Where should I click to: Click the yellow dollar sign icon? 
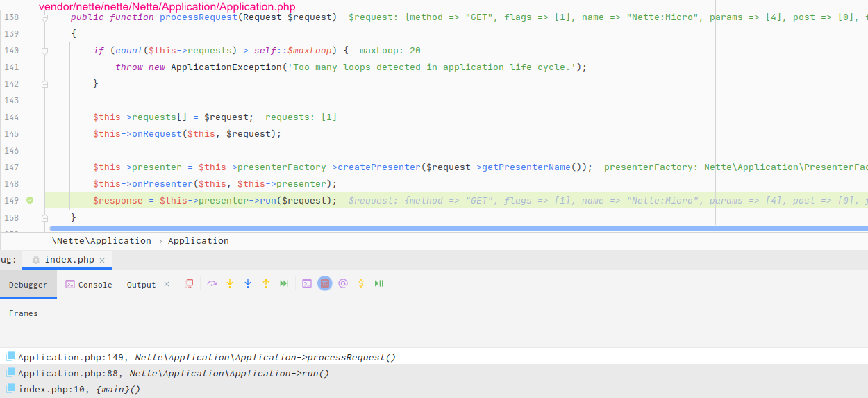point(361,283)
